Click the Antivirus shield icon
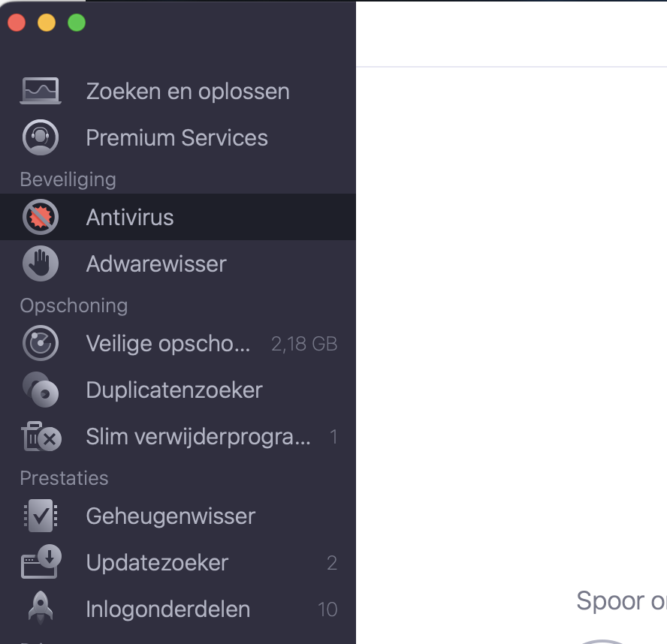The image size is (667, 644). [x=41, y=217]
